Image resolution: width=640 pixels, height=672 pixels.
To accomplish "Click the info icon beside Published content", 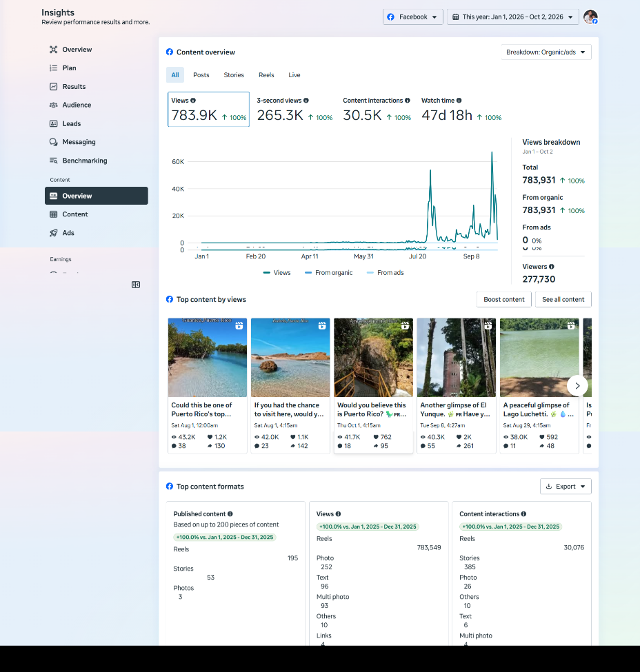I will pyautogui.click(x=230, y=514).
